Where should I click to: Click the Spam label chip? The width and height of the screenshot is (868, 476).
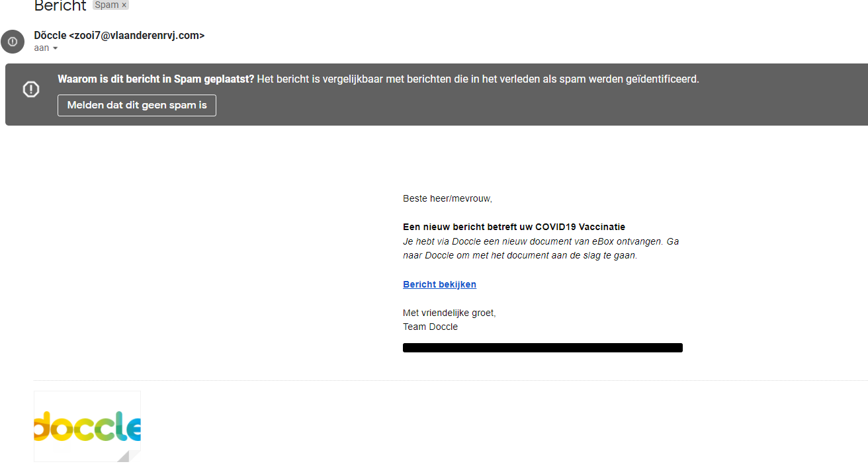point(107,5)
